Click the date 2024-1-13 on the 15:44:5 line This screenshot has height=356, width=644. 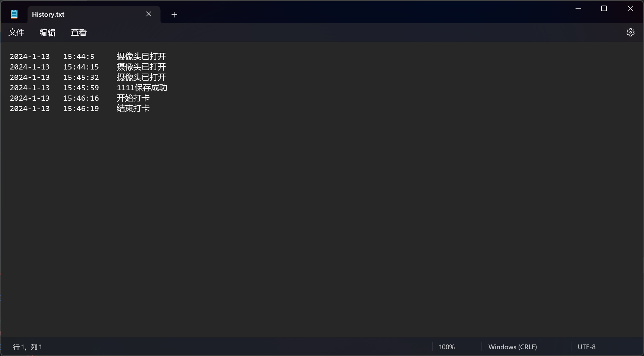click(30, 56)
